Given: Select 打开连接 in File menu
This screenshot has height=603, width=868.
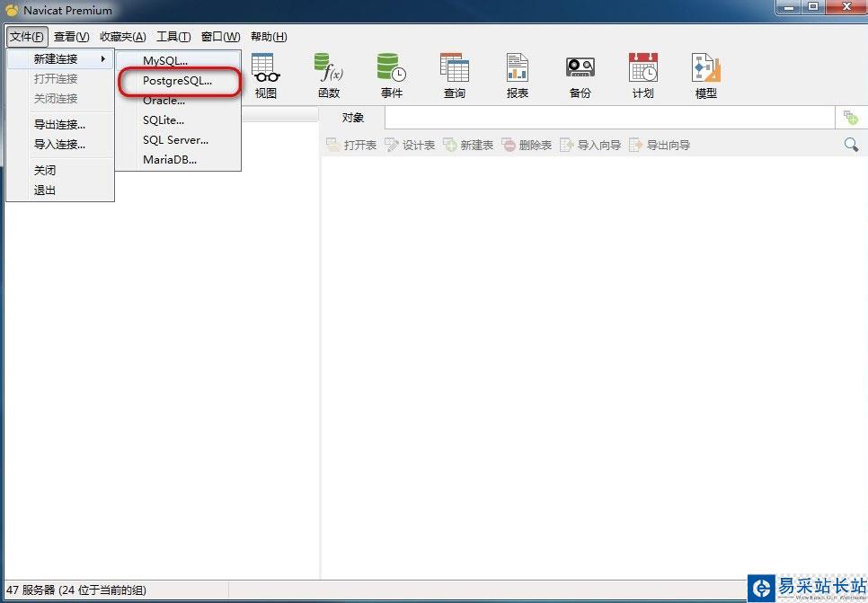Looking at the screenshot, I should [60, 78].
